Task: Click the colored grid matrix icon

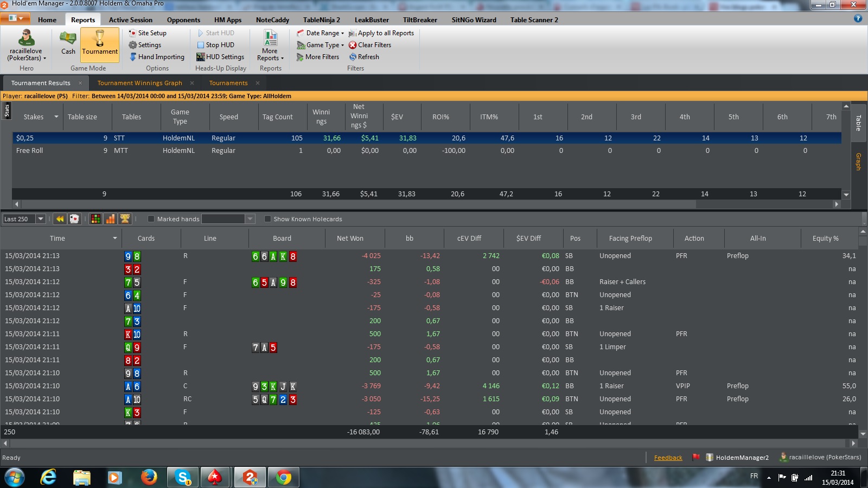Action: coord(95,219)
